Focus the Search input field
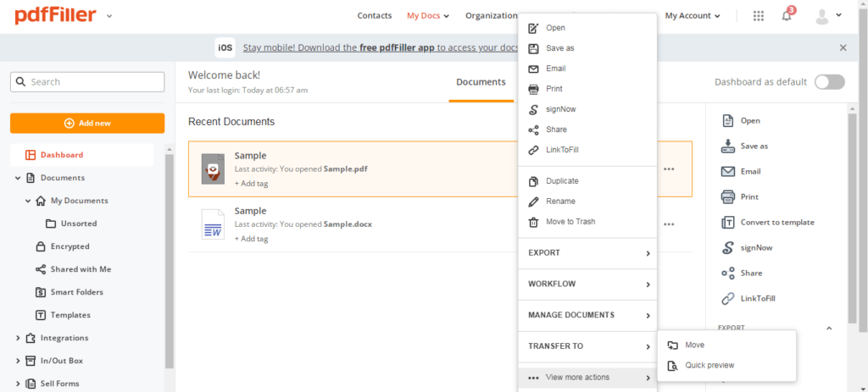The image size is (868, 392). pyautogui.click(x=87, y=82)
